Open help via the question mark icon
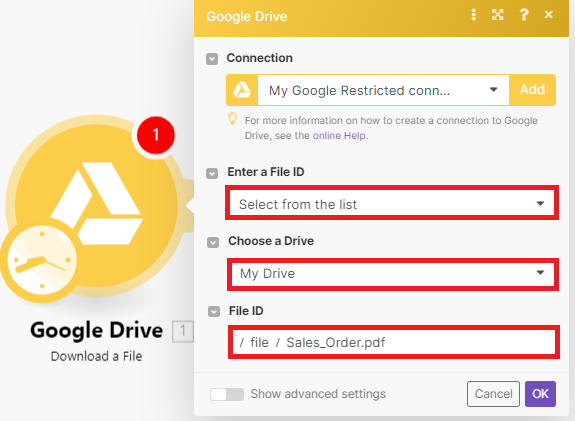Viewport: 575px width, 421px height. pyautogui.click(x=524, y=15)
